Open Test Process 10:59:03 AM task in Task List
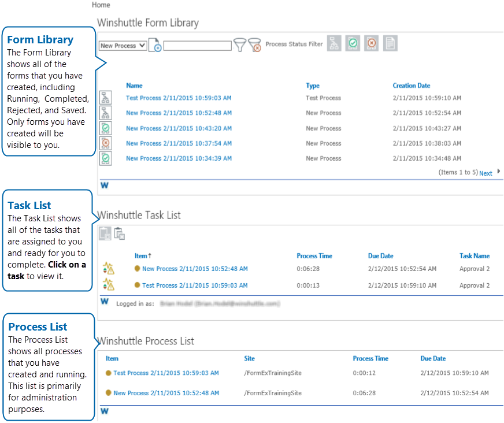Screen dimensions: 504x423 point(195,285)
